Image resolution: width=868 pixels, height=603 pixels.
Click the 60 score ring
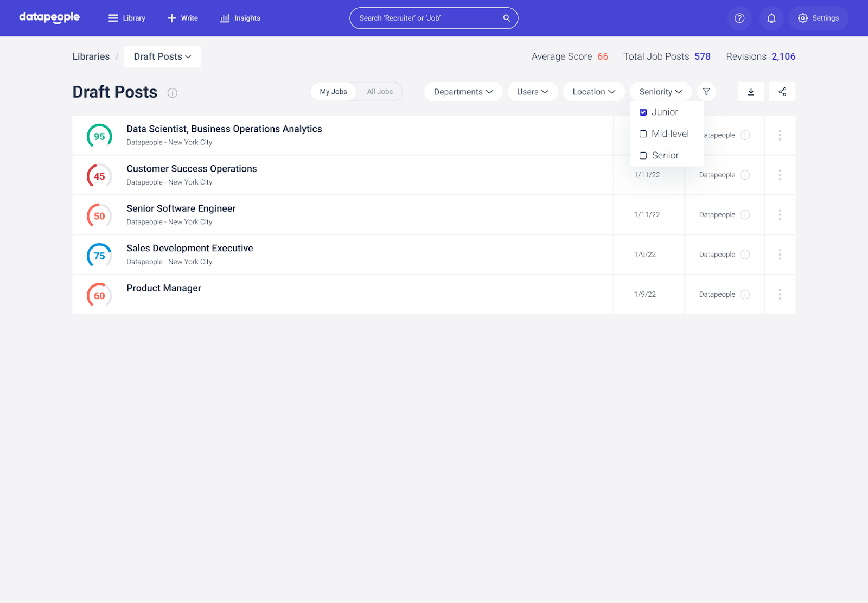click(99, 295)
